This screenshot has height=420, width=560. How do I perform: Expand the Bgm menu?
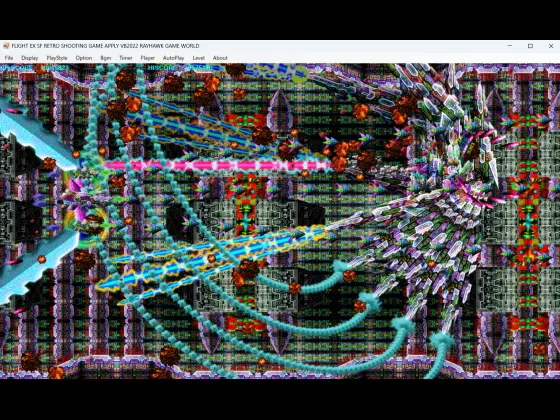106,58
